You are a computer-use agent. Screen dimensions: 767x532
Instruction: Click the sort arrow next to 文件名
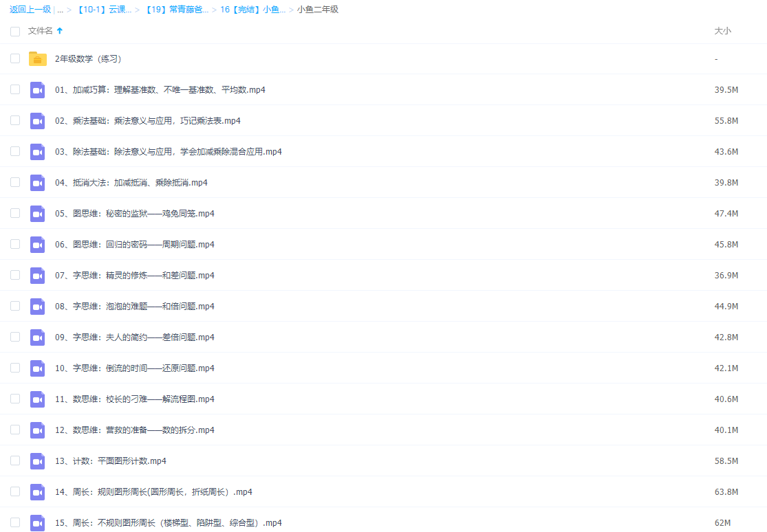coord(60,31)
